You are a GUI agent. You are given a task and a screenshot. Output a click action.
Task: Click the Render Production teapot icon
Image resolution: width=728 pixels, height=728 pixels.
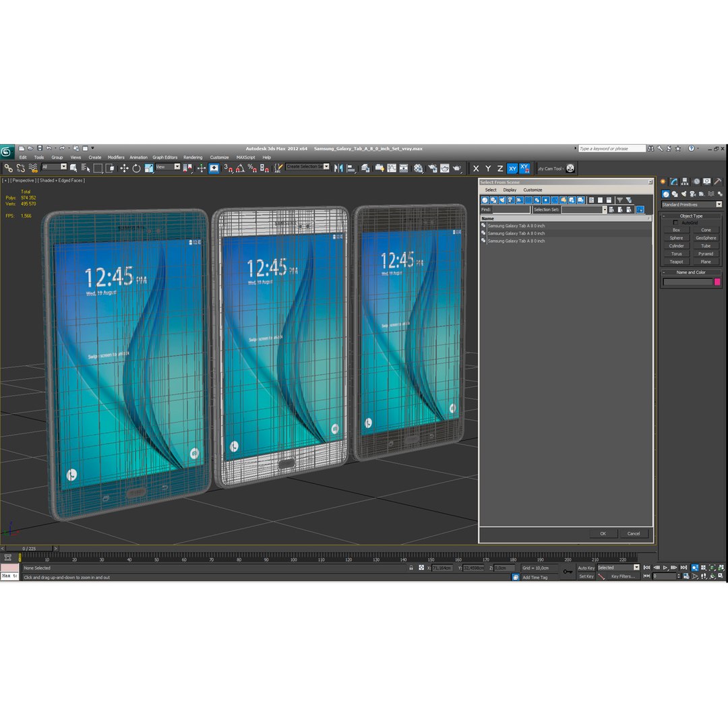tap(457, 168)
